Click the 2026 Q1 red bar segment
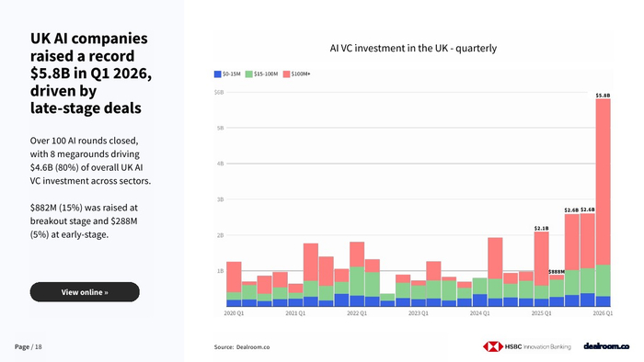Screen dimensions: 644x362 pos(603,182)
